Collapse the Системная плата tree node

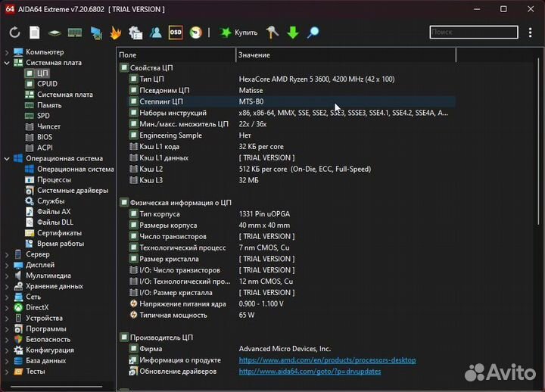click(x=7, y=63)
